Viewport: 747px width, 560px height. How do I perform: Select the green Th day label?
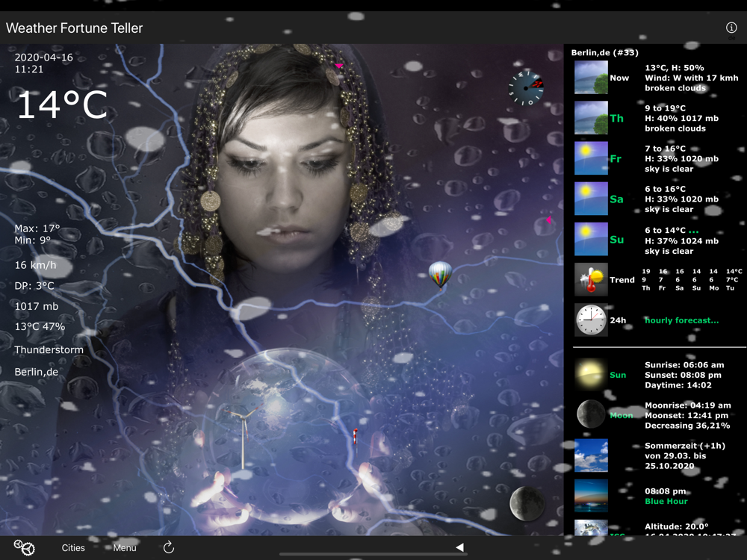617,118
